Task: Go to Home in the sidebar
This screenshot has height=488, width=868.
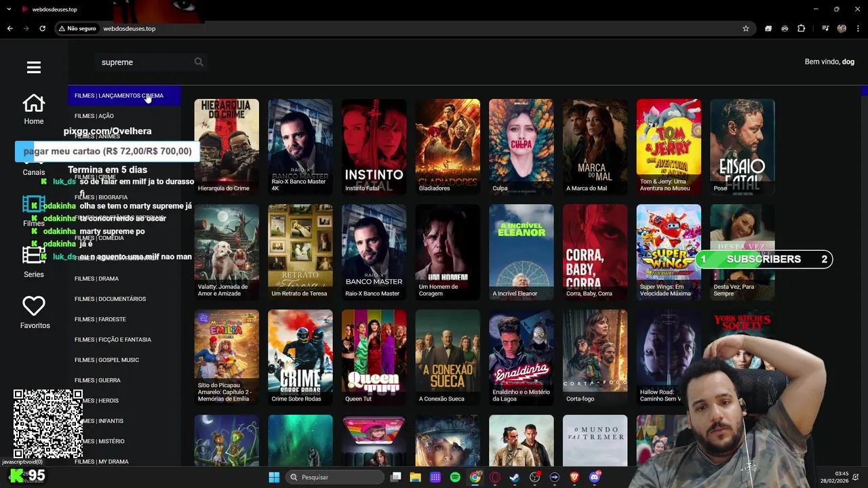Action: click(34, 109)
